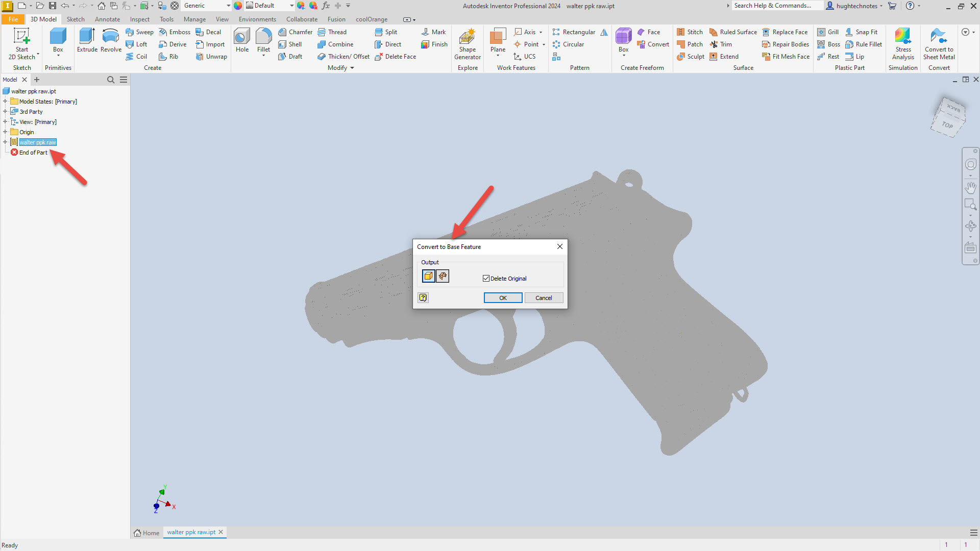This screenshot has width=980, height=551.
Task: Expand the walter ppk raw tree node
Action: pyautogui.click(x=5, y=142)
